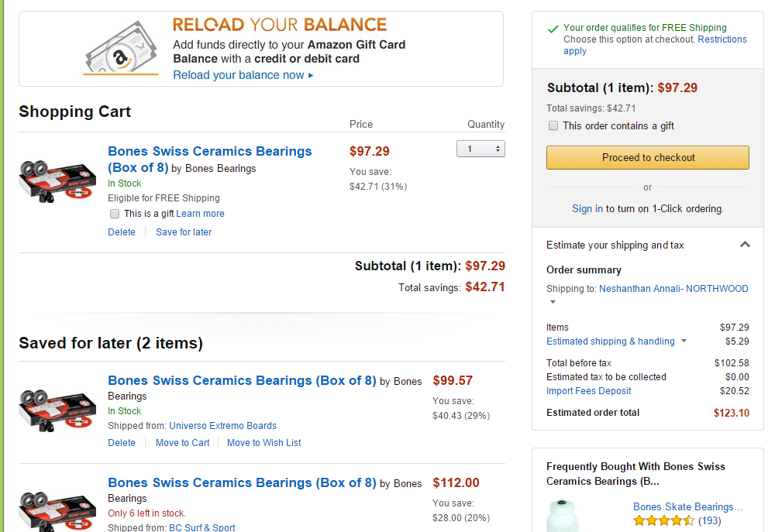Click 'Move to Cart' for the $99.57 bearings

click(x=182, y=443)
